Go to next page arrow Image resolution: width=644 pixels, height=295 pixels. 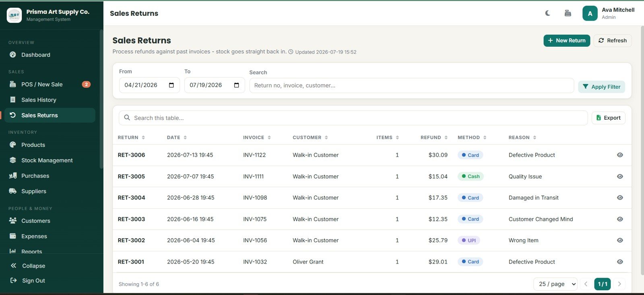[619, 284]
